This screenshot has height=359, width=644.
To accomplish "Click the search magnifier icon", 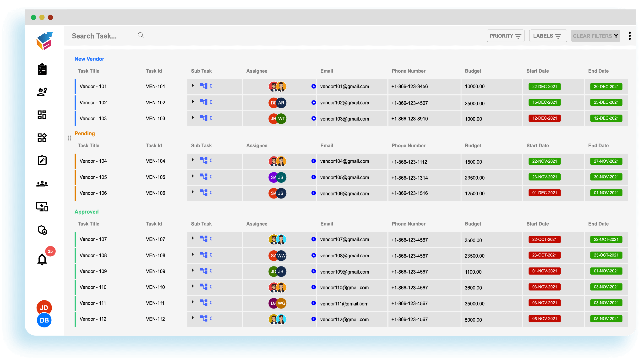I will (x=141, y=36).
